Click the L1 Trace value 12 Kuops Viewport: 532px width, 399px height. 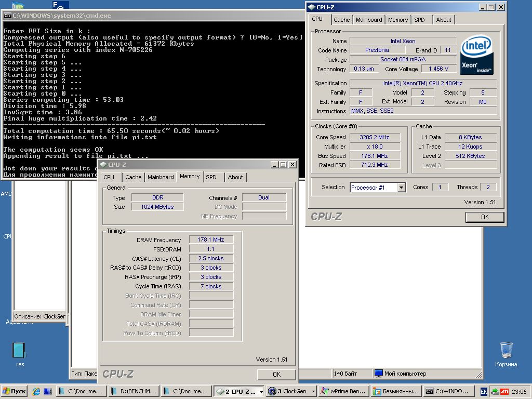point(471,147)
